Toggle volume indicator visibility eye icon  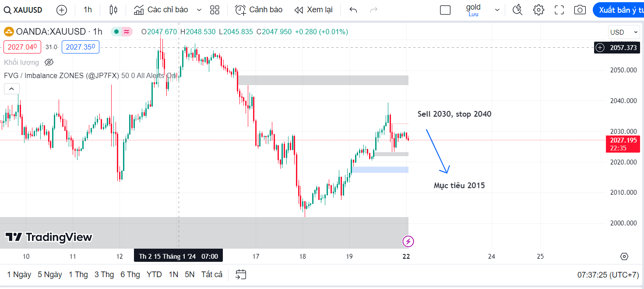49,62
